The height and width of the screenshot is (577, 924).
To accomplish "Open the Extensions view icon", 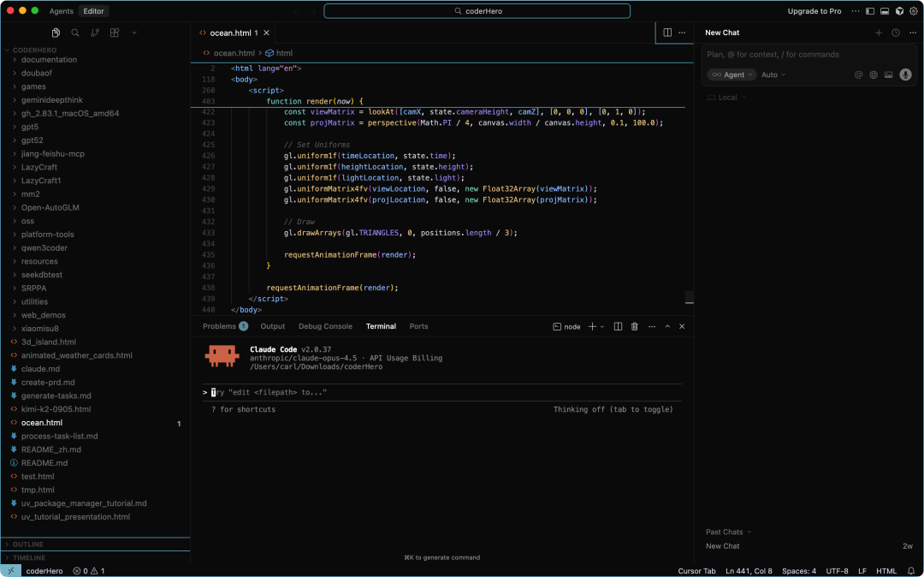I will coord(115,33).
